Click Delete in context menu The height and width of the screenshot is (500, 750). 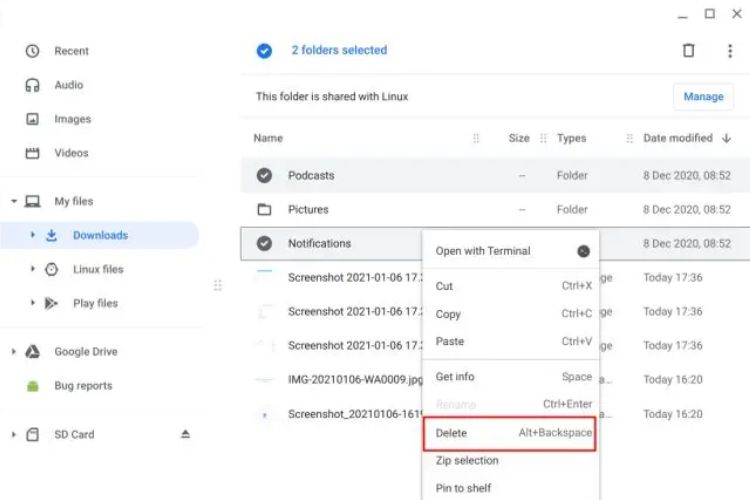click(509, 433)
